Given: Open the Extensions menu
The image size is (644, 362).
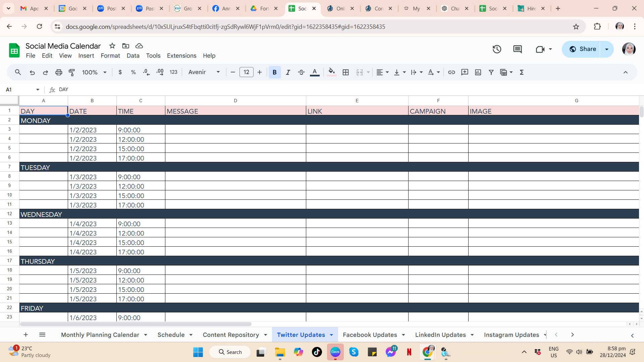Looking at the screenshot, I should click(181, 56).
